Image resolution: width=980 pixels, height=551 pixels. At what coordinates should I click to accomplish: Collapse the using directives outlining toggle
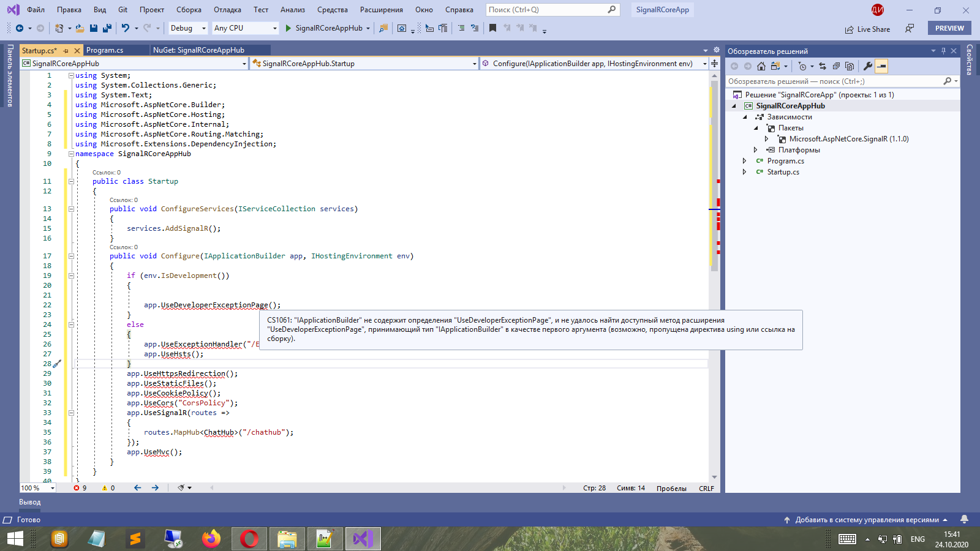click(71, 75)
